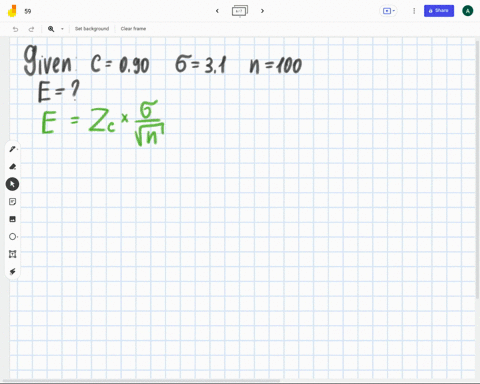Select the Pen tool
Image resolution: width=480 pixels, height=384 pixels.
coord(13,149)
